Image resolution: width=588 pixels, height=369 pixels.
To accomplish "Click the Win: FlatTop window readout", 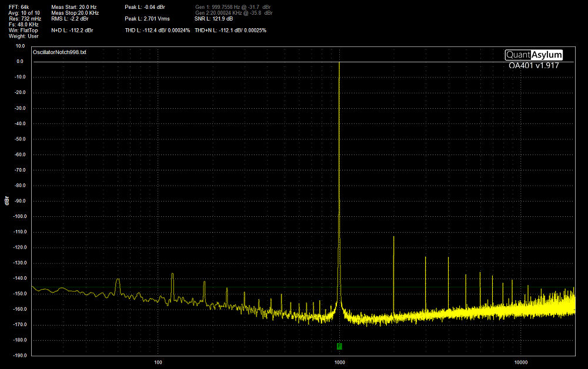I will (x=24, y=30).
